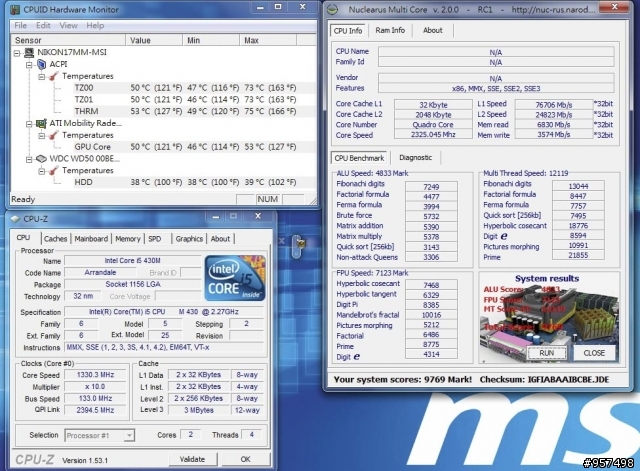Click the Max column header
640x471 pixels.
(x=268, y=40)
